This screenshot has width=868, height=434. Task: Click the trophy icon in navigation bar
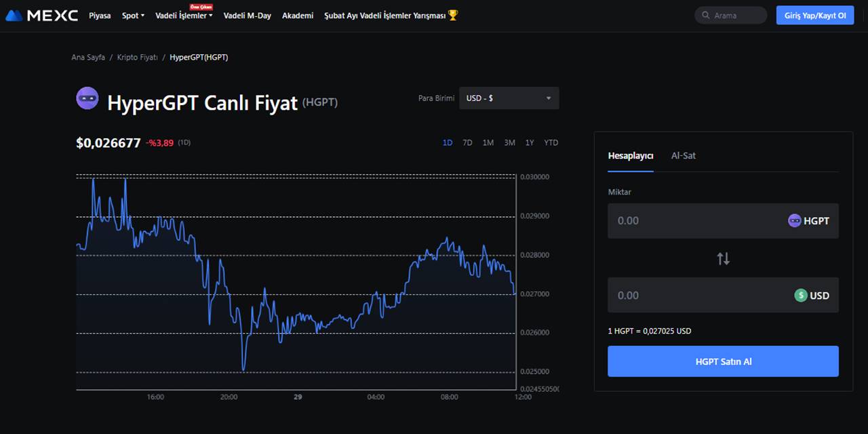coord(453,15)
